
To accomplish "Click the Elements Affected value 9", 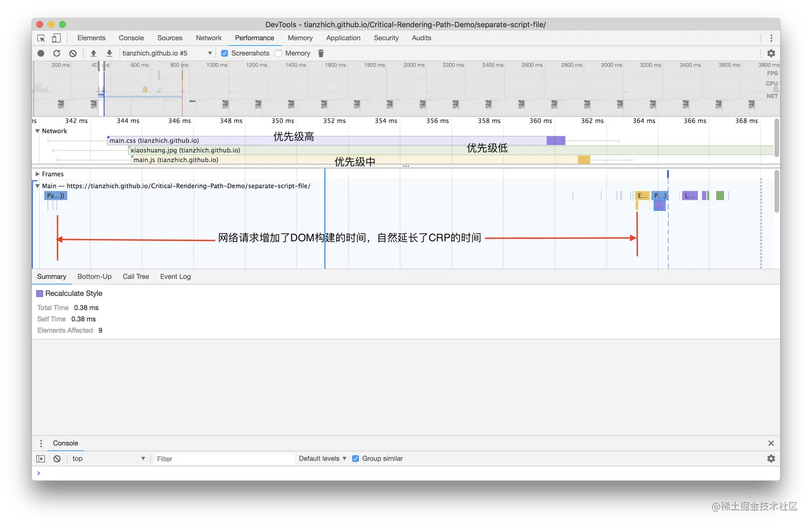I will click(100, 330).
